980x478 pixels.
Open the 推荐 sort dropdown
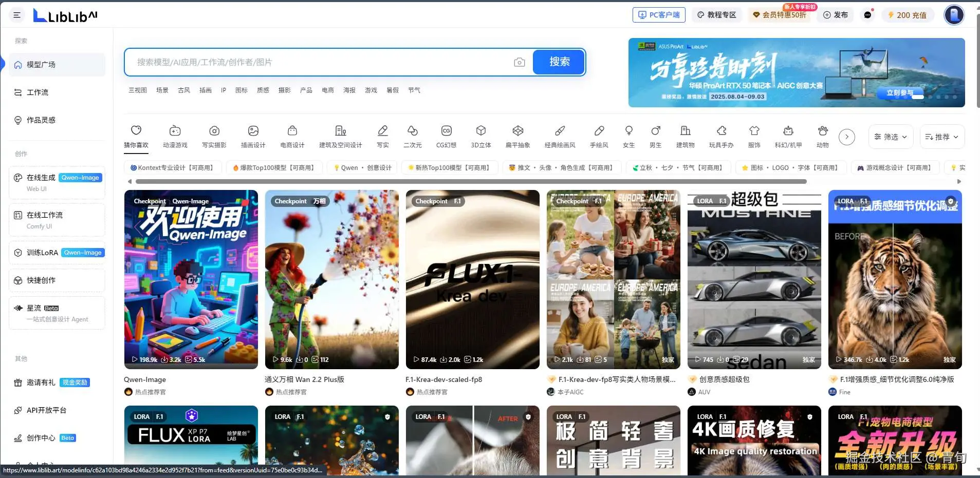tap(942, 137)
